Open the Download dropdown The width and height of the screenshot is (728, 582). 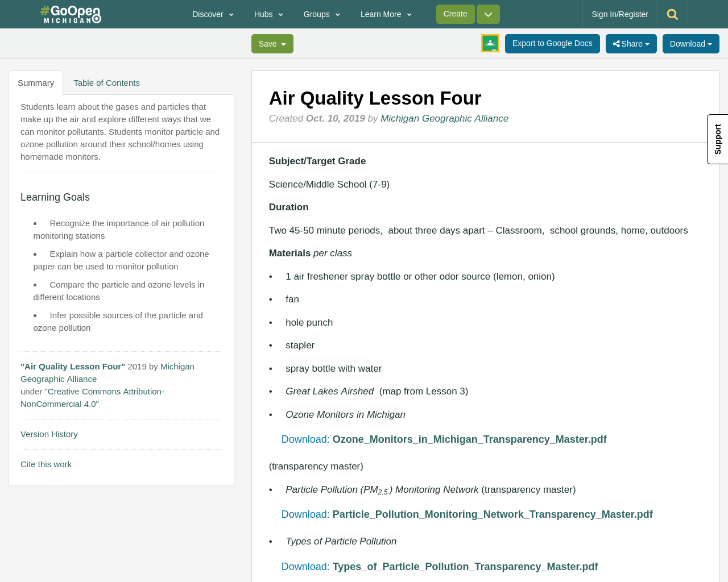690,42
